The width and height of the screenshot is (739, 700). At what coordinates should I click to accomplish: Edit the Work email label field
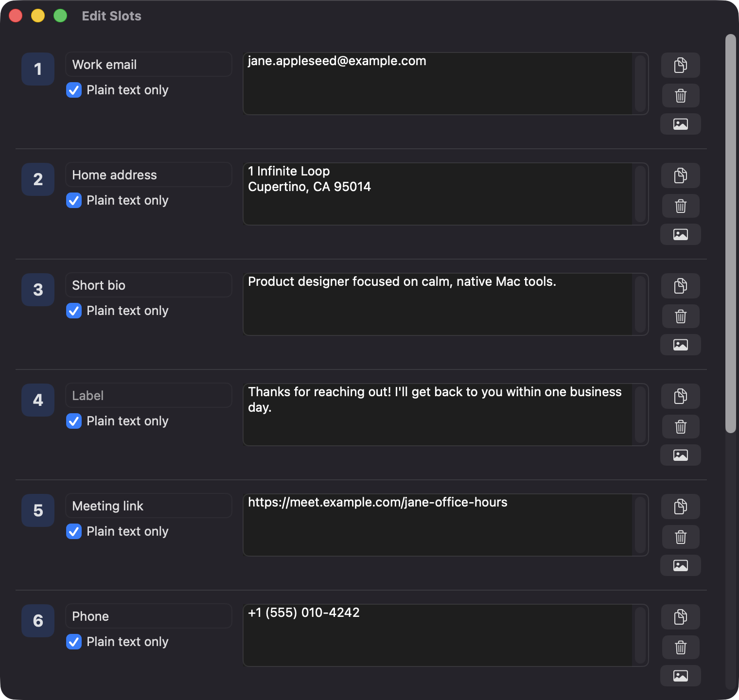[149, 64]
